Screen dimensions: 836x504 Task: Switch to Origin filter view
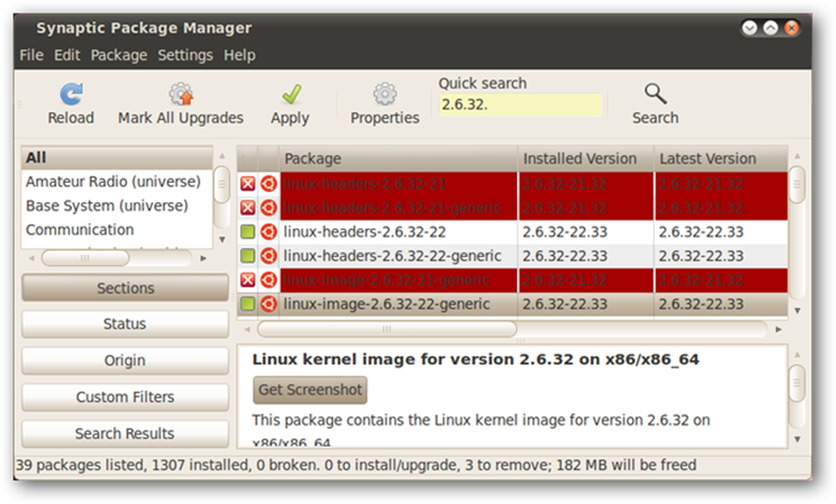tap(125, 361)
